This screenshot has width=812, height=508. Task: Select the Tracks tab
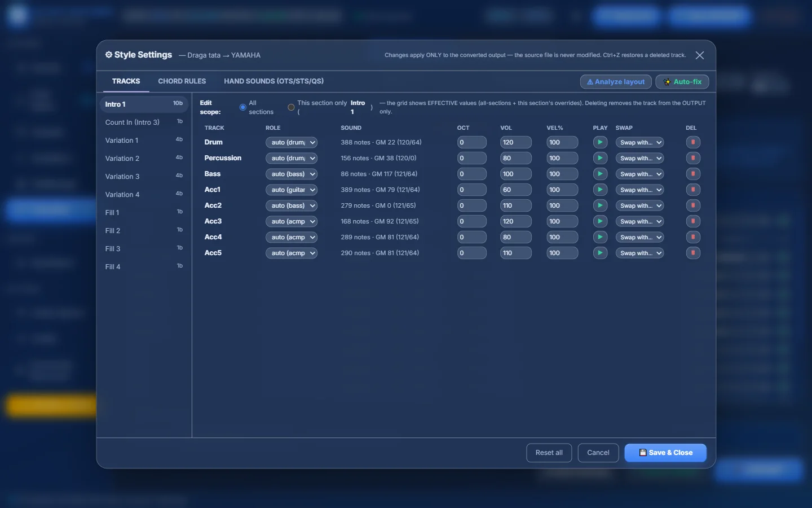pyautogui.click(x=126, y=81)
